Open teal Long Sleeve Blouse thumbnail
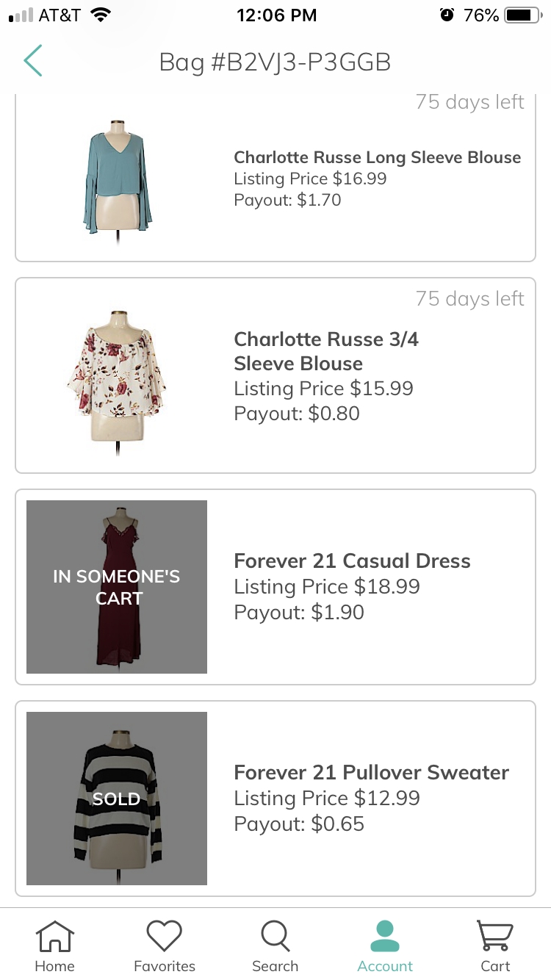 coord(117,178)
